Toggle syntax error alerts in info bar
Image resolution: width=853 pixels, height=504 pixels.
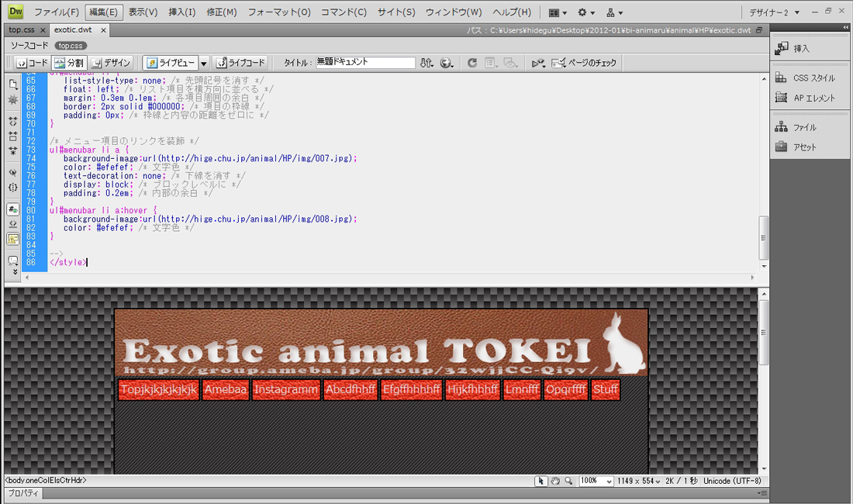[x=13, y=239]
